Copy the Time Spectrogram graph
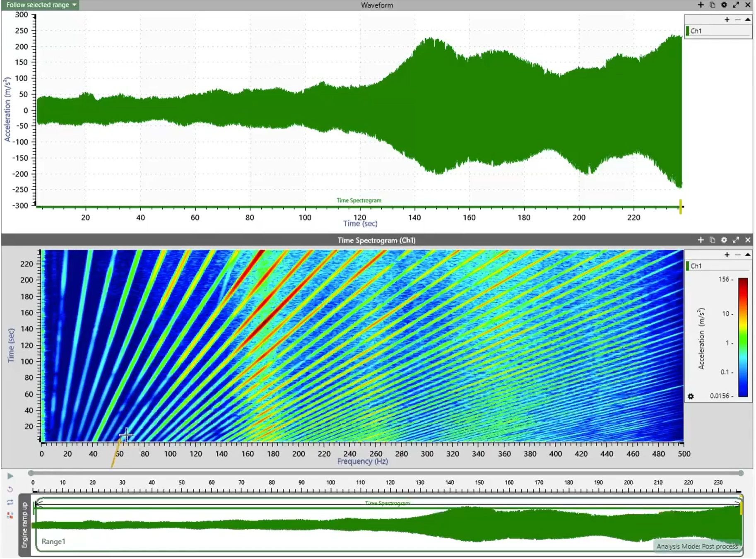This screenshot has height=559, width=756. [x=712, y=240]
